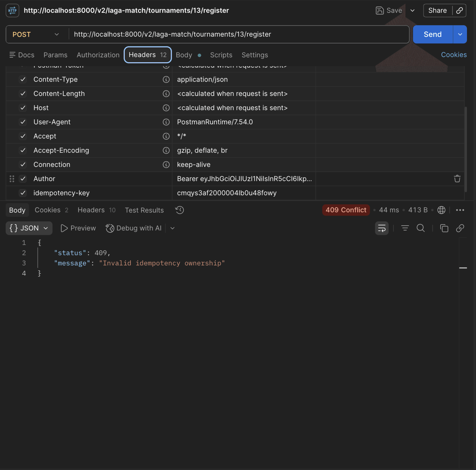Open response history clock icon
The height and width of the screenshot is (470, 476).
[x=179, y=210]
